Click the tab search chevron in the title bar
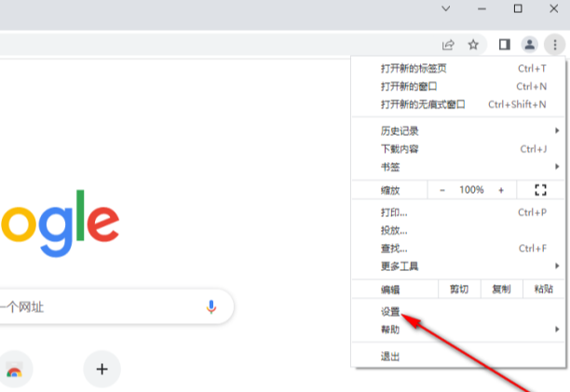 click(x=446, y=8)
